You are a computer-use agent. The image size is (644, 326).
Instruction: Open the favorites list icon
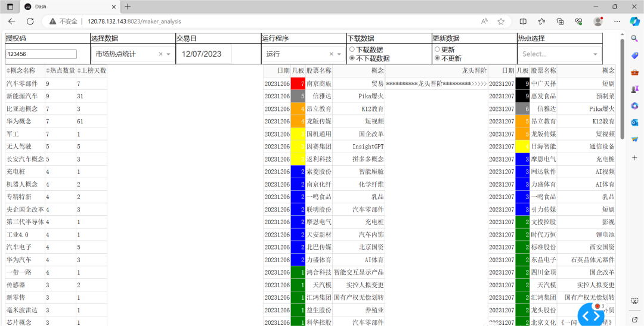[x=541, y=21]
